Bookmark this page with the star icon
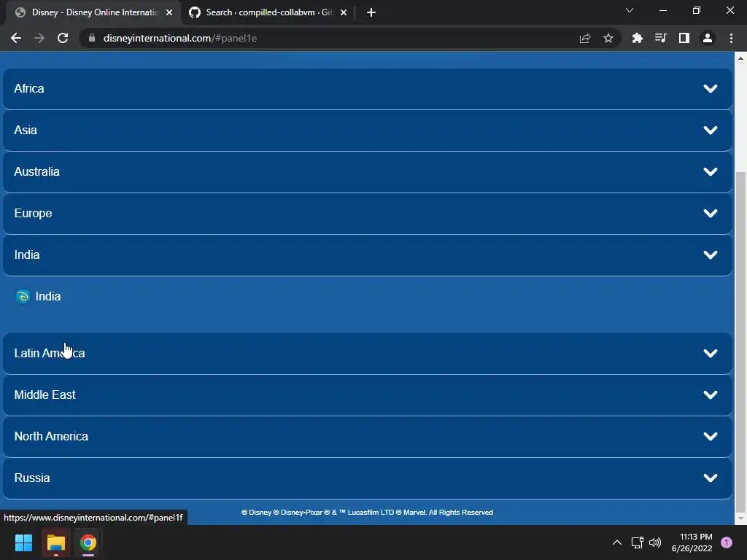The width and height of the screenshot is (747, 560). pos(608,38)
